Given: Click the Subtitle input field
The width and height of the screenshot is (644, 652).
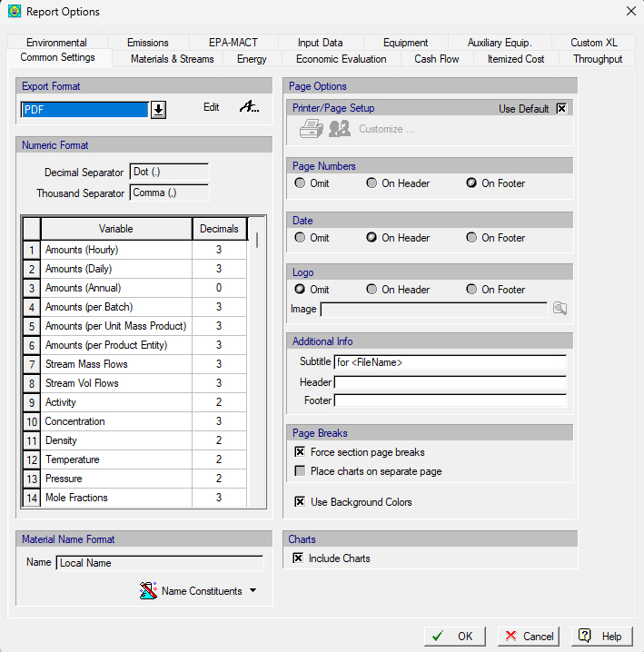Looking at the screenshot, I should point(451,362).
